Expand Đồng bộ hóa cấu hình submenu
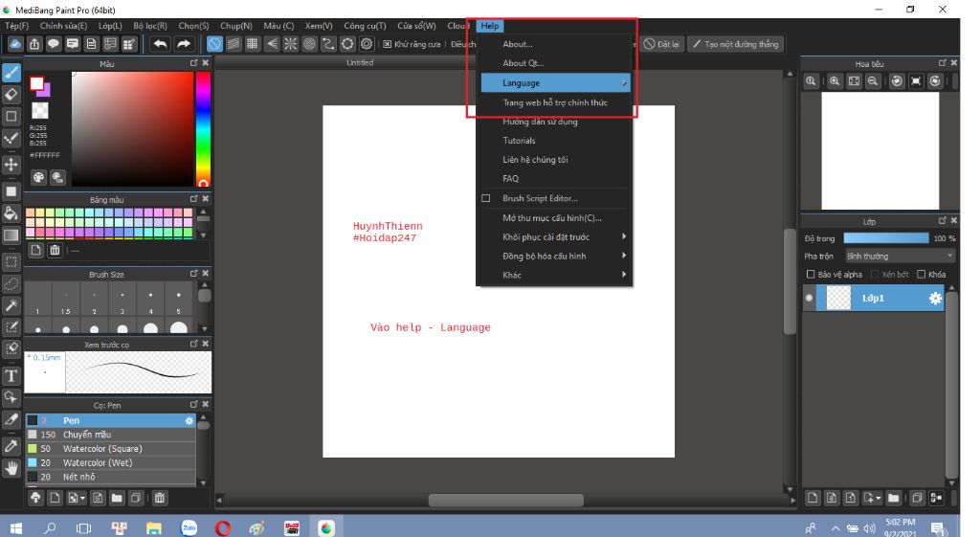The height and width of the screenshot is (537, 980). (x=555, y=257)
